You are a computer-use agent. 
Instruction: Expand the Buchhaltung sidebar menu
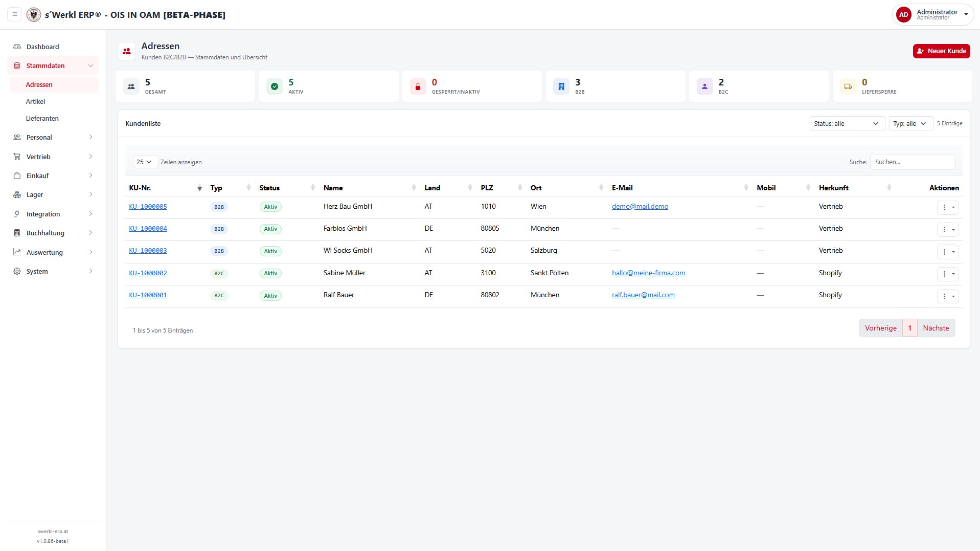53,233
